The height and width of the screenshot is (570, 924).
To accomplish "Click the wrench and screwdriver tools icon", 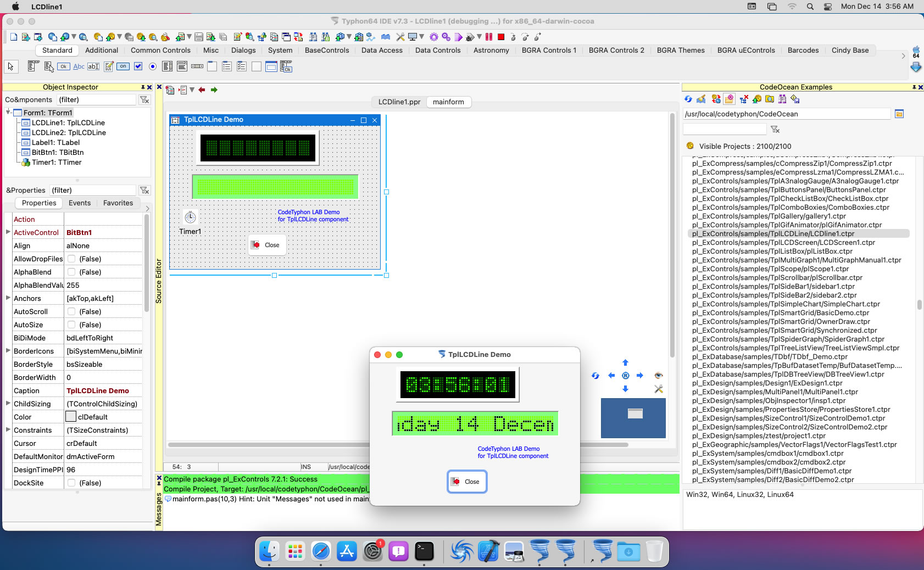I will click(400, 37).
